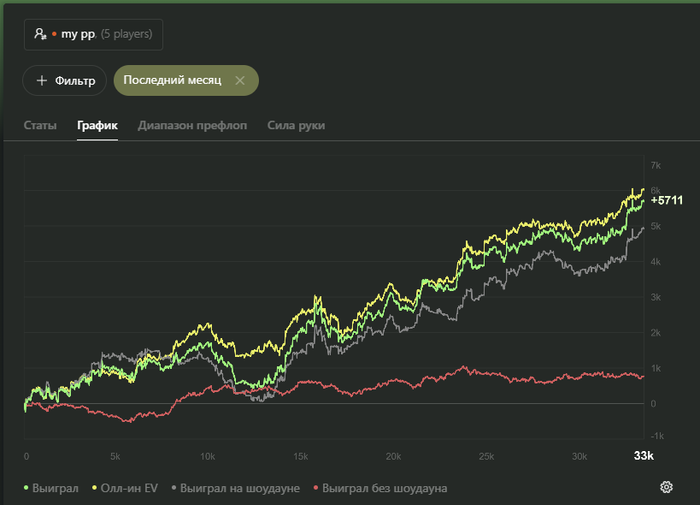The width and height of the screenshot is (700, 505).
Task: Toggle the Выиграл на шоудауне series
Action: pos(240,488)
